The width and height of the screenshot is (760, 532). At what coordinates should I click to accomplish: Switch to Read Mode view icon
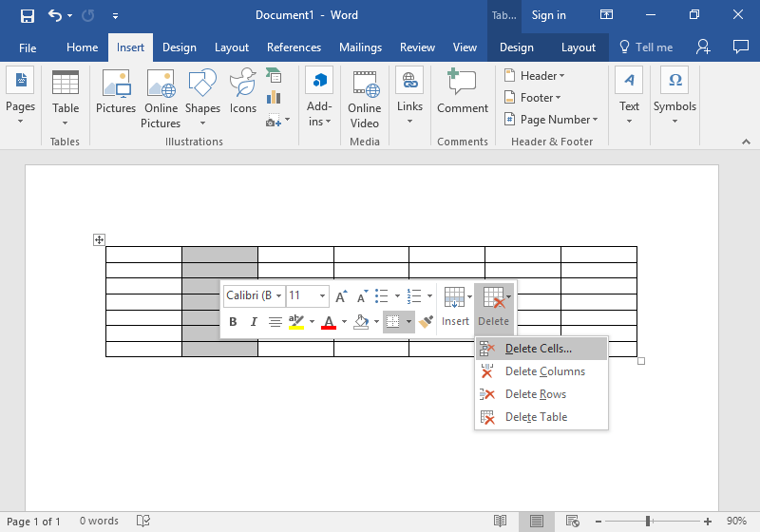click(501, 522)
